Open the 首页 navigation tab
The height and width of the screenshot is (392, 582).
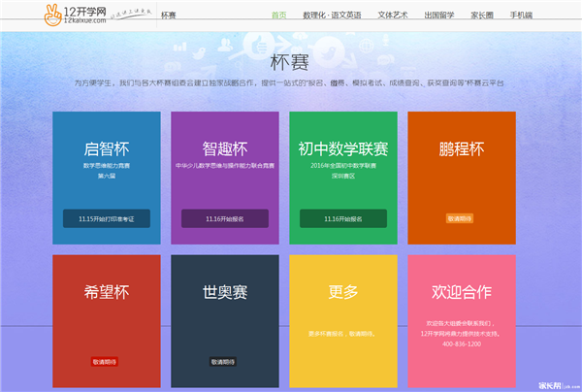coord(279,16)
